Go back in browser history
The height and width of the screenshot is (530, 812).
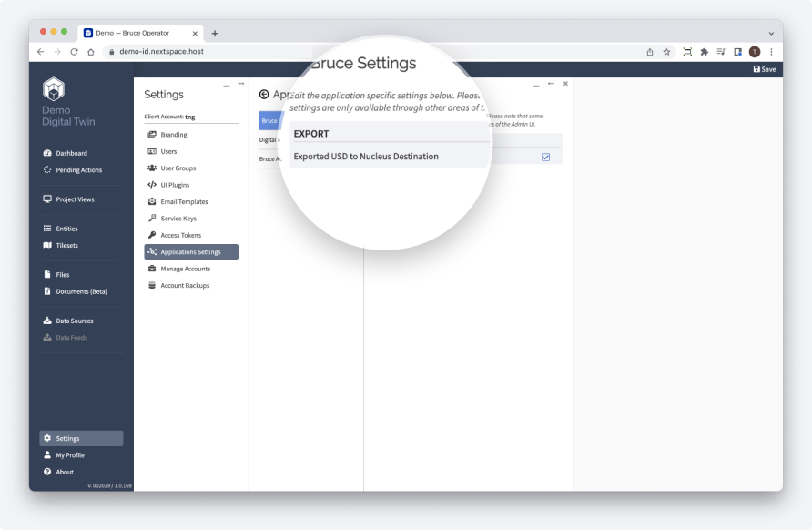pos(40,52)
